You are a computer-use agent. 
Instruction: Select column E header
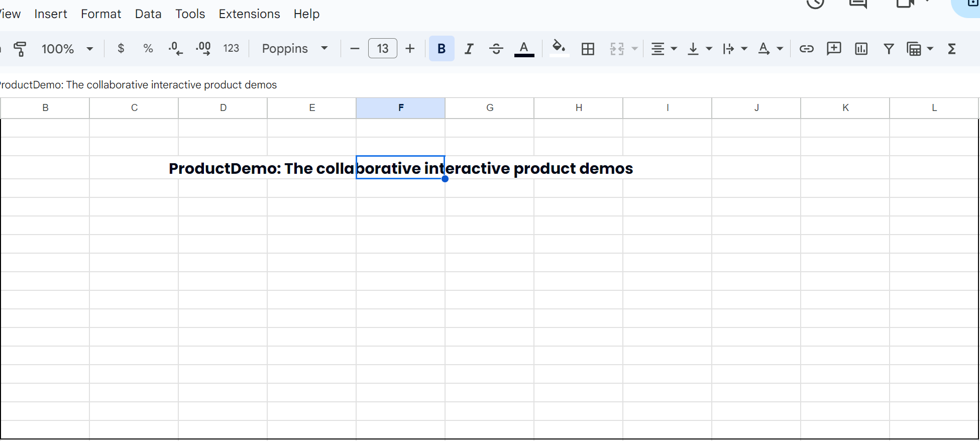312,108
